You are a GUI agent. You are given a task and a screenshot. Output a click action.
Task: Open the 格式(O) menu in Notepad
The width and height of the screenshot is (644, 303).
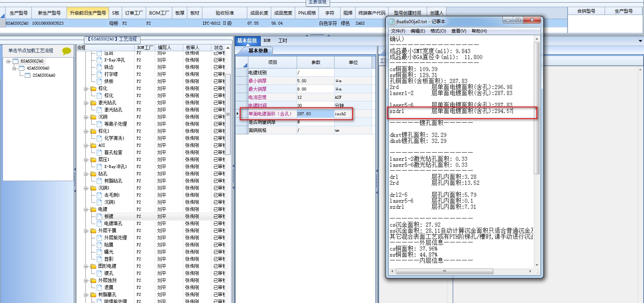pyautogui.click(x=438, y=31)
